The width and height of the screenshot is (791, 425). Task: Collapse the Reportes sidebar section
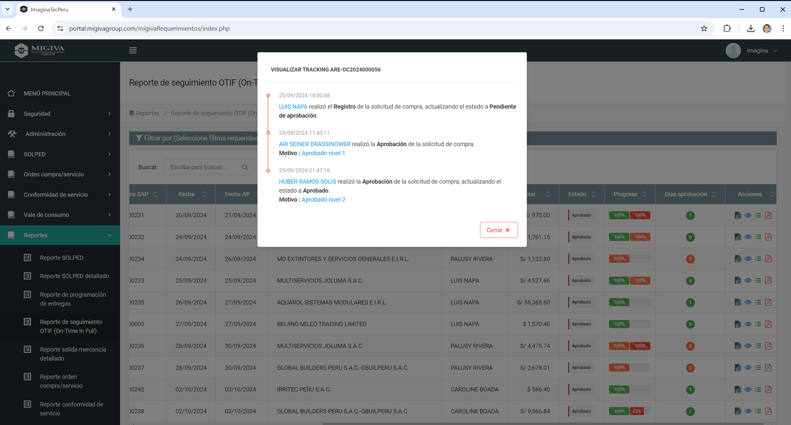[60, 235]
